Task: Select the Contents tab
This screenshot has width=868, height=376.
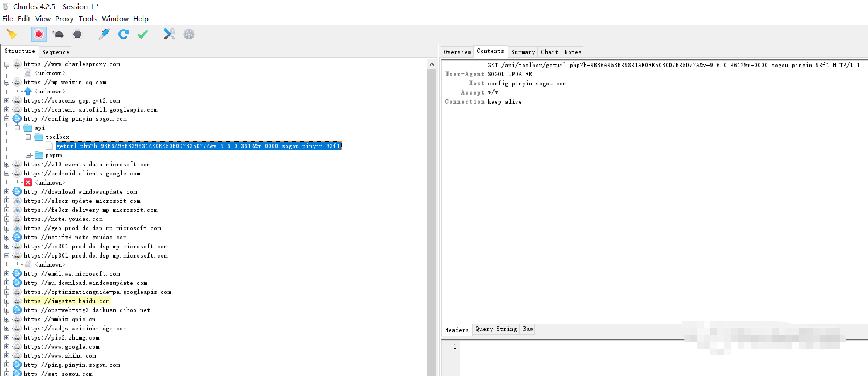Action: tap(490, 51)
